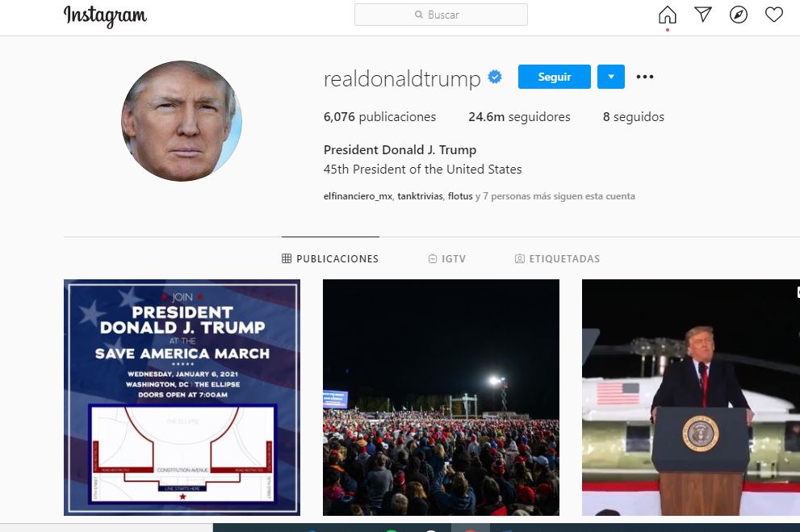Click the magnifier icon in Buscar
The width and height of the screenshot is (800, 532).
point(419,15)
